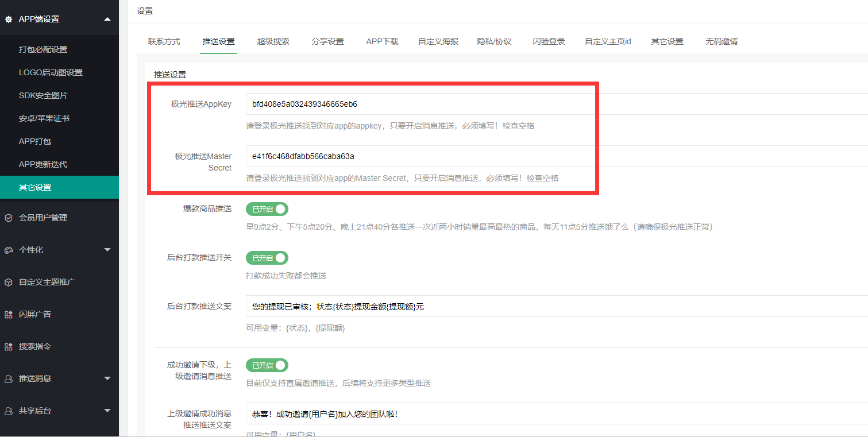Switch to the 隐私/协议 tab

point(495,41)
